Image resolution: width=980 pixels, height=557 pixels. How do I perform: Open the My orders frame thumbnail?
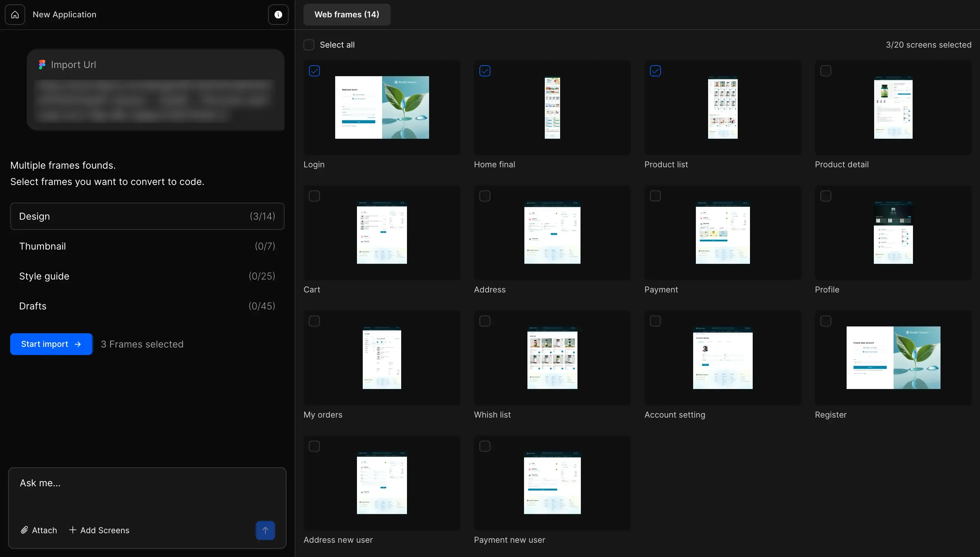pyautogui.click(x=382, y=357)
